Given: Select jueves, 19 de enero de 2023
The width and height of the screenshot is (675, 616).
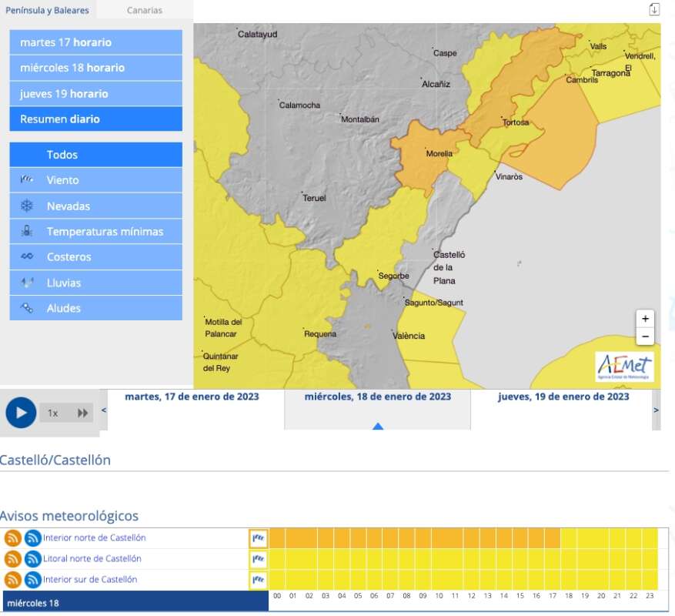Looking at the screenshot, I should (563, 397).
